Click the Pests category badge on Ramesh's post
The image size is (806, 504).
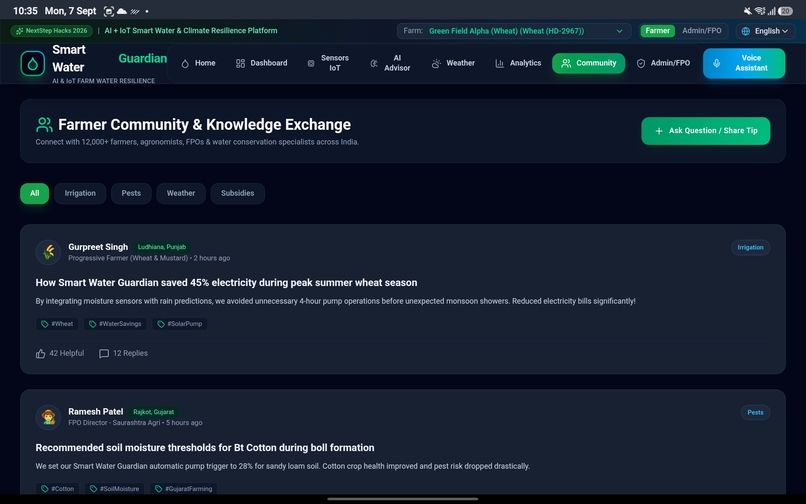pos(755,412)
